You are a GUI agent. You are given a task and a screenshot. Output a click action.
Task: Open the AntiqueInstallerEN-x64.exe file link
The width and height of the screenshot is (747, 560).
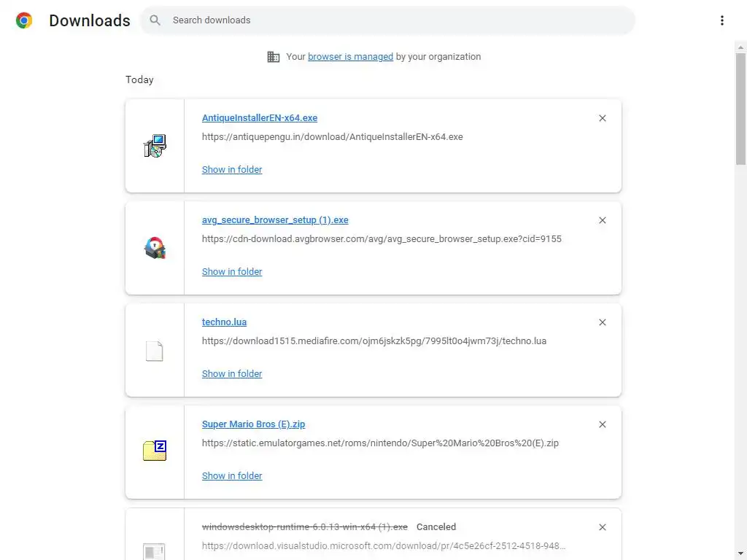[260, 118]
